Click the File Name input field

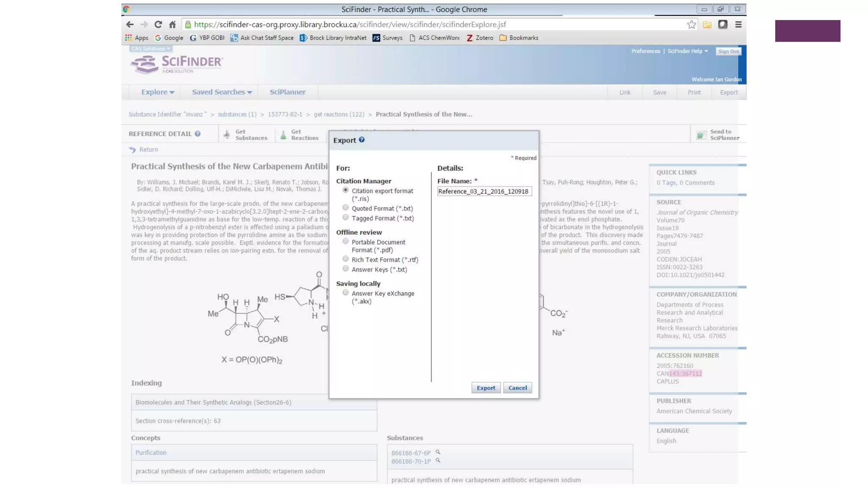coord(484,191)
